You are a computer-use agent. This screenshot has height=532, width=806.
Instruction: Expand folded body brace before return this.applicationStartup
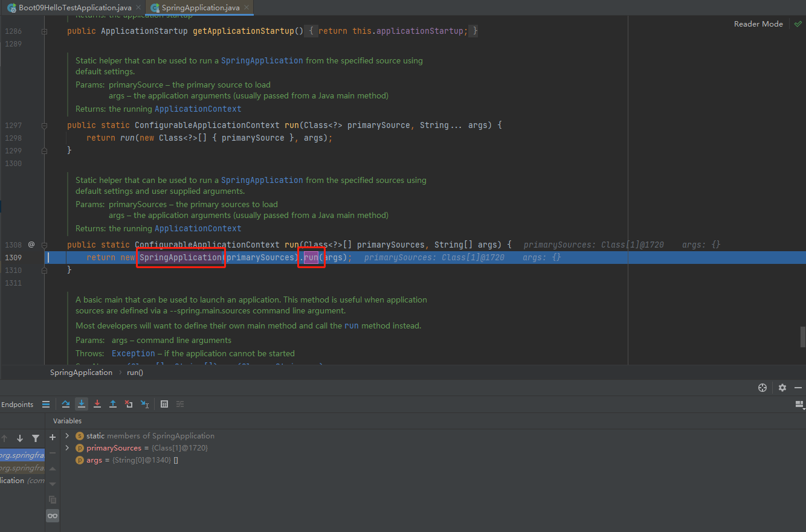[x=311, y=31]
